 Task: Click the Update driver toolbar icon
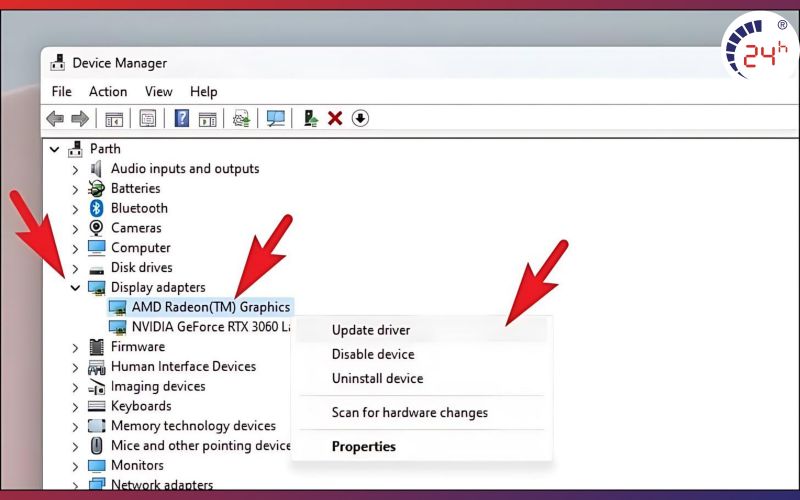tap(241, 118)
